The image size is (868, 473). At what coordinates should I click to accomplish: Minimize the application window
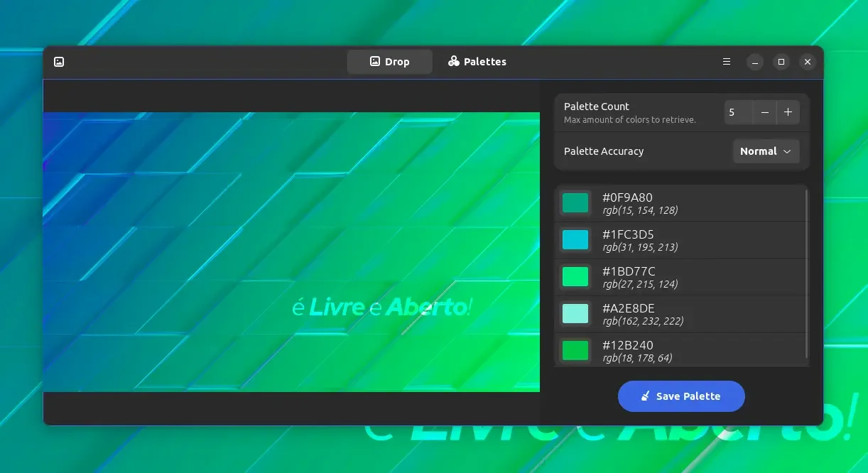755,62
